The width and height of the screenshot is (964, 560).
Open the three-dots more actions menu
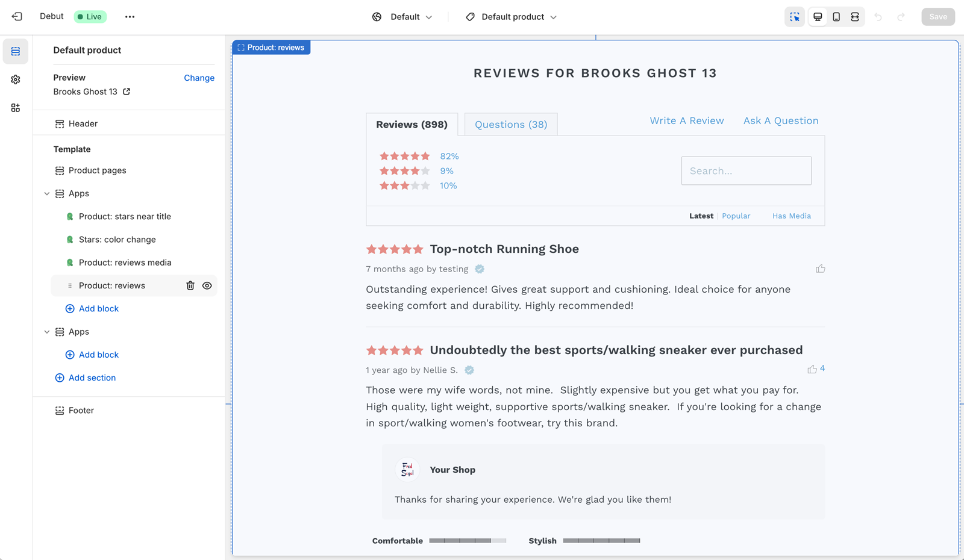[130, 17]
